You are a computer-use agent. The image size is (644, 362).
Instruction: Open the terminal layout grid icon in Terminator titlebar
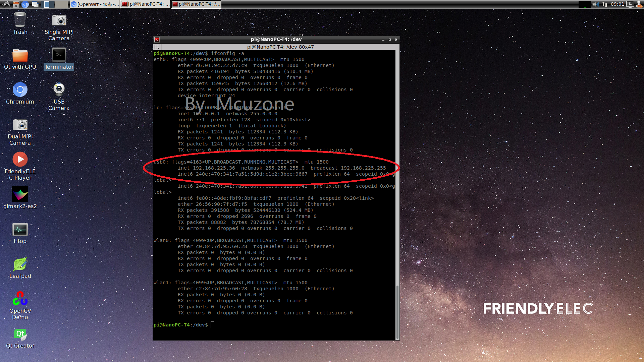(157, 47)
